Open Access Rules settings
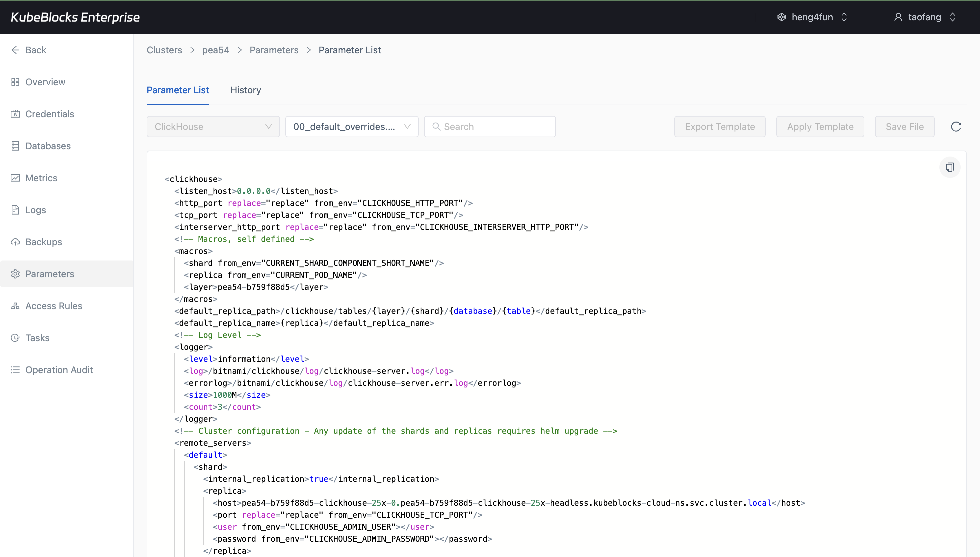This screenshot has height=557, width=980. [54, 306]
